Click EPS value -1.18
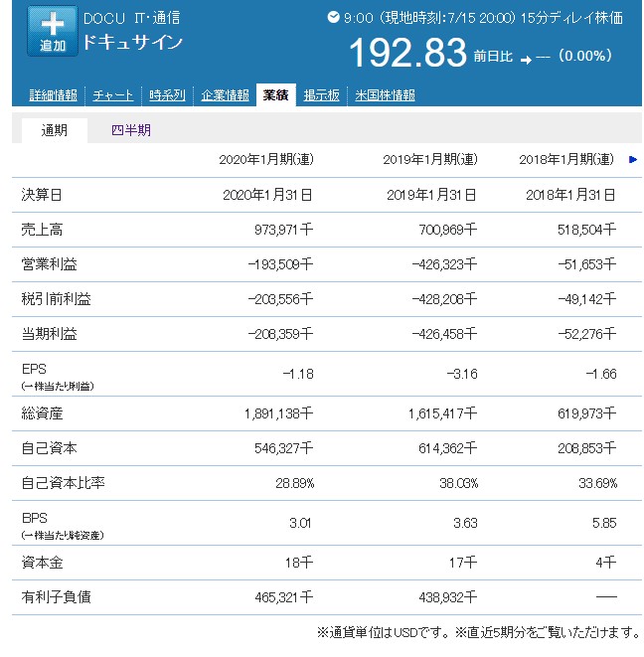644x657 pixels. [x=298, y=374]
